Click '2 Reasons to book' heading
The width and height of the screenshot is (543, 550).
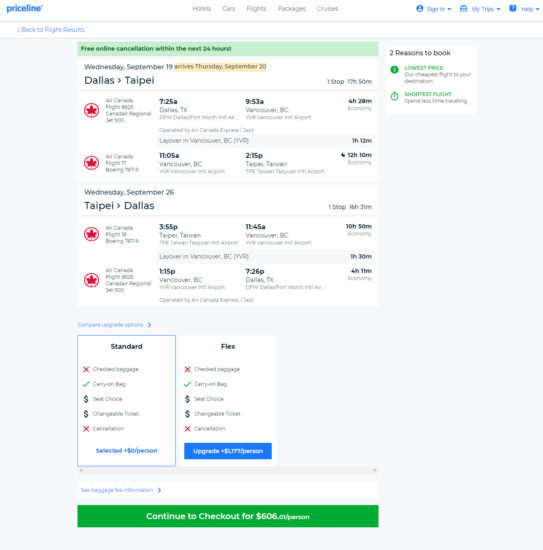420,53
